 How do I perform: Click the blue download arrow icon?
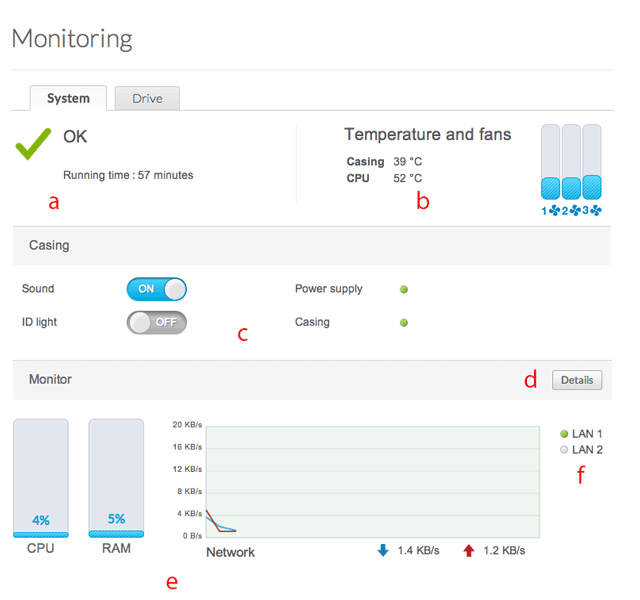384,550
